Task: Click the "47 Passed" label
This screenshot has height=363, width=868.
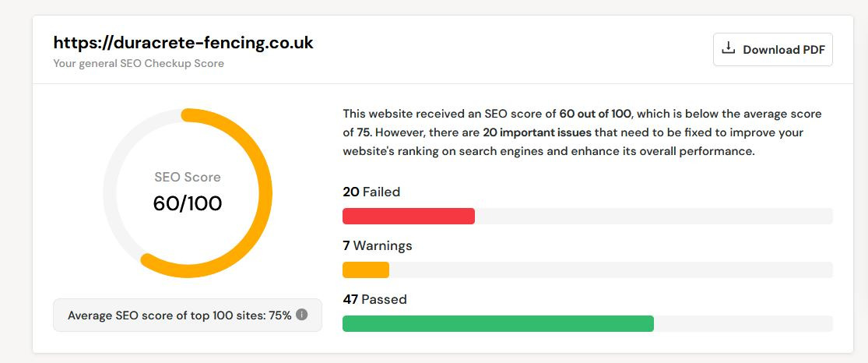Action: (x=374, y=299)
